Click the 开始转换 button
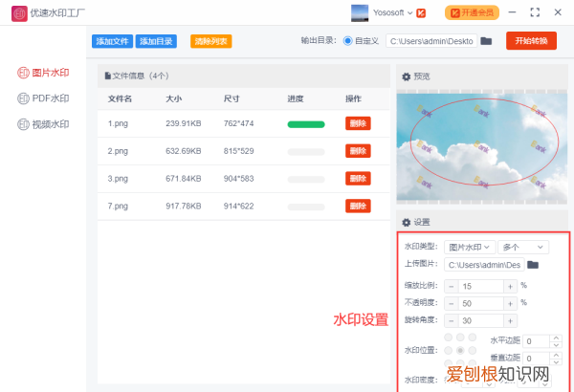Viewport: 574px width, 392px height. pyautogui.click(x=531, y=40)
